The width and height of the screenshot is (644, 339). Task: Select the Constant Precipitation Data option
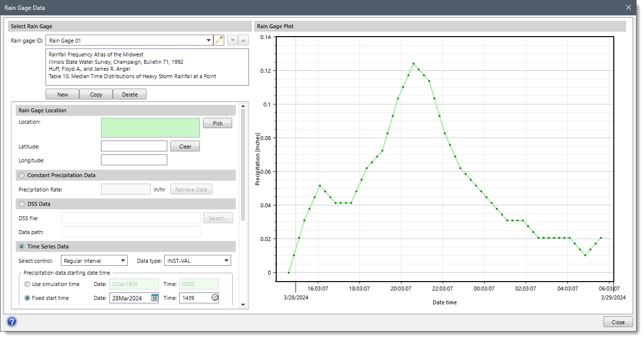tap(21, 175)
